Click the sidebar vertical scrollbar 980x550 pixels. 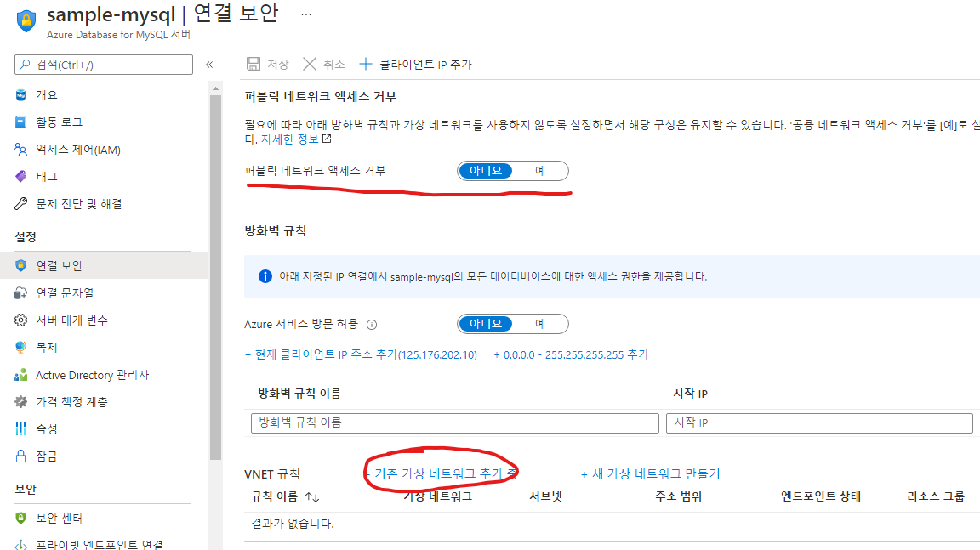[215, 277]
